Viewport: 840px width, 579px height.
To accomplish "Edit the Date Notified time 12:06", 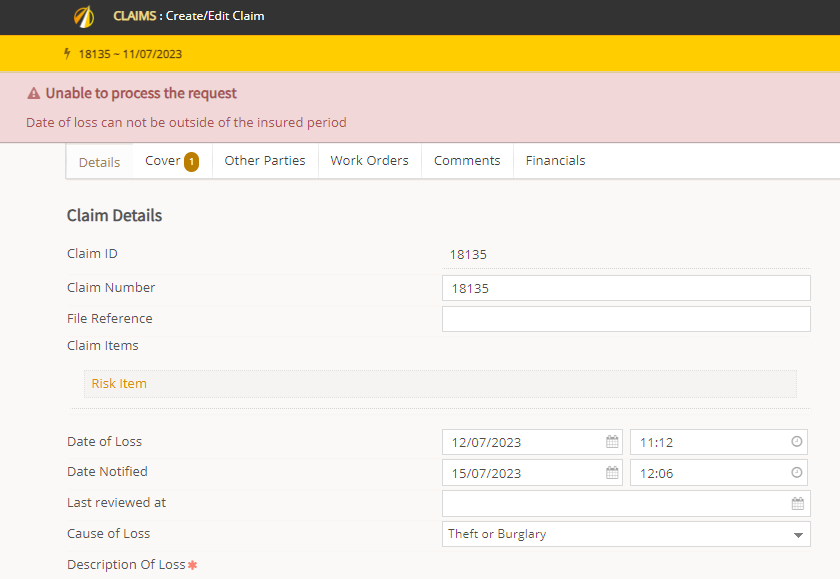I will point(718,473).
